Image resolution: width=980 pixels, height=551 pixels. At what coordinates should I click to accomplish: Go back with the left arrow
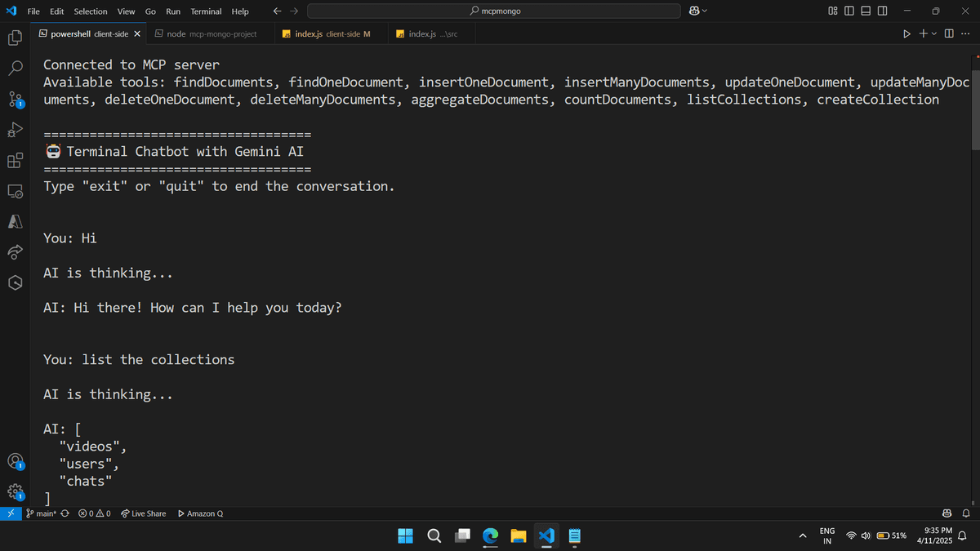pyautogui.click(x=278, y=11)
